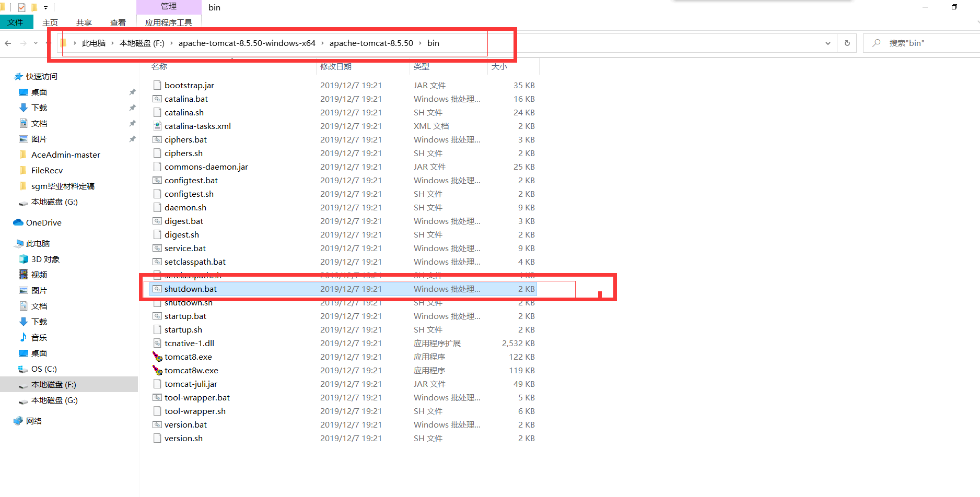Click apache-tomcat-8.5.50-windows-x64 breadcrumb segment
This screenshot has height=497, width=980.
pyautogui.click(x=247, y=43)
